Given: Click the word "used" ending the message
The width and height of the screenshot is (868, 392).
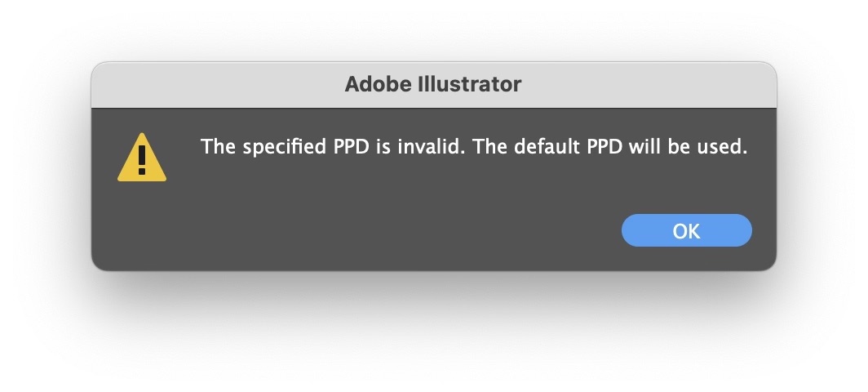Looking at the screenshot, I should 724,148.
